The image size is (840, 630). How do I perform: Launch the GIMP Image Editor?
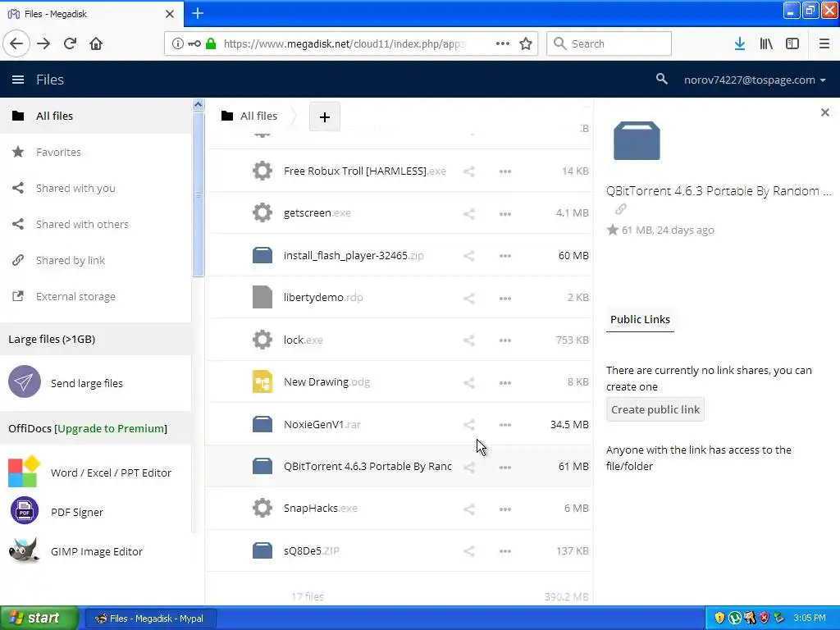(x=95, y=551)
